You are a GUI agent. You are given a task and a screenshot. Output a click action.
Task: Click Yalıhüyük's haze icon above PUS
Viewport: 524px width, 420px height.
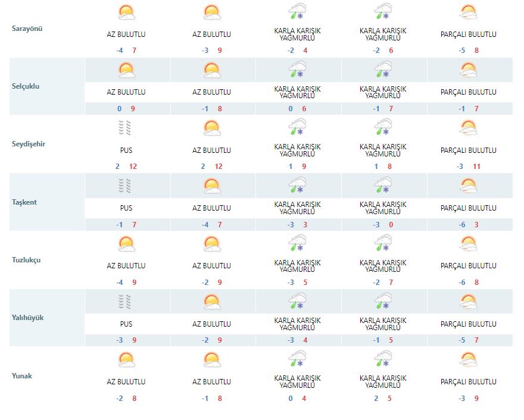pos(126,302)
